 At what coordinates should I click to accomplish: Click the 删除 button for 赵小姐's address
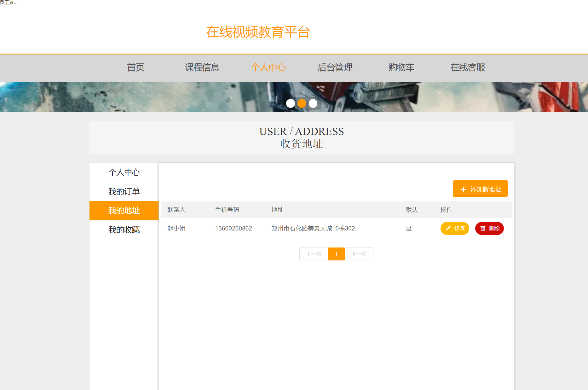point(489,228)
